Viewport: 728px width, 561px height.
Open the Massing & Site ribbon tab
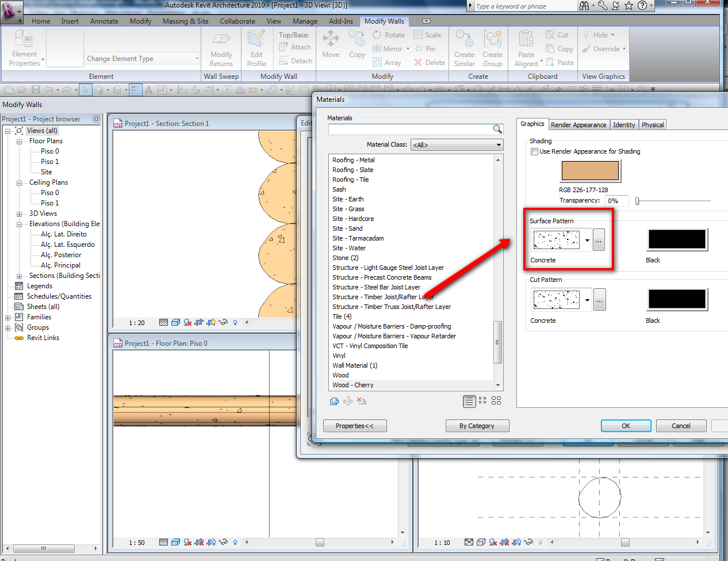(x=186, y=21)
